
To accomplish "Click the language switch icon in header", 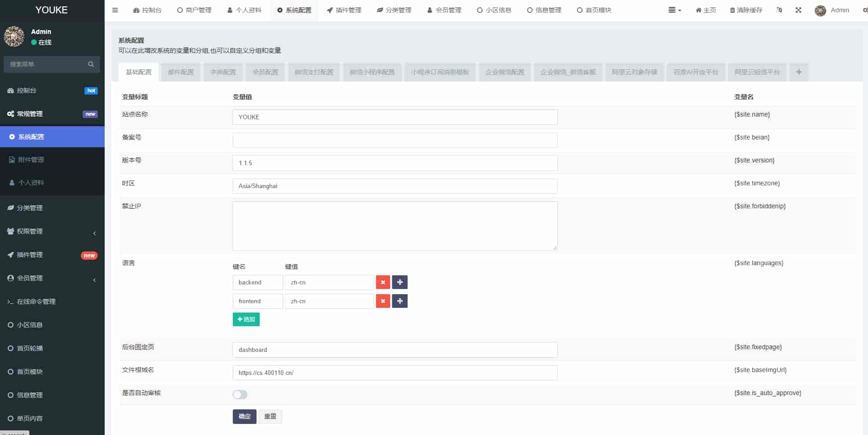I will [779, 10].
